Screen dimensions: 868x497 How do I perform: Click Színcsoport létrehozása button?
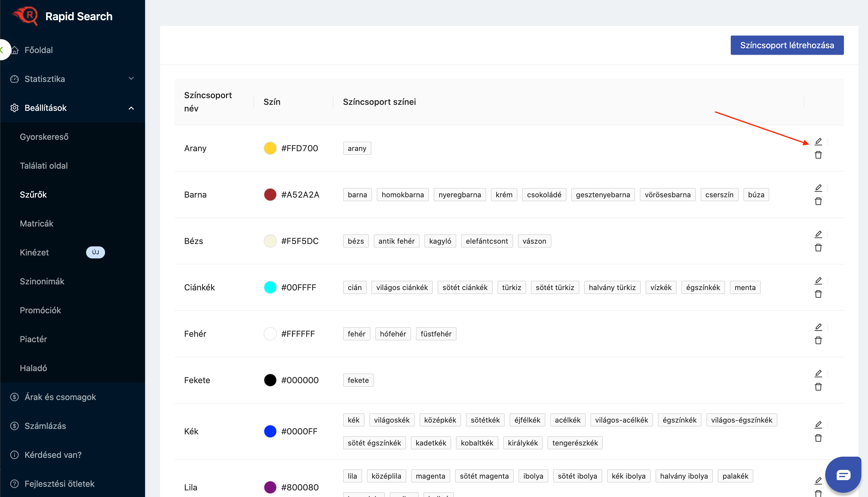[x=787, y=45]
